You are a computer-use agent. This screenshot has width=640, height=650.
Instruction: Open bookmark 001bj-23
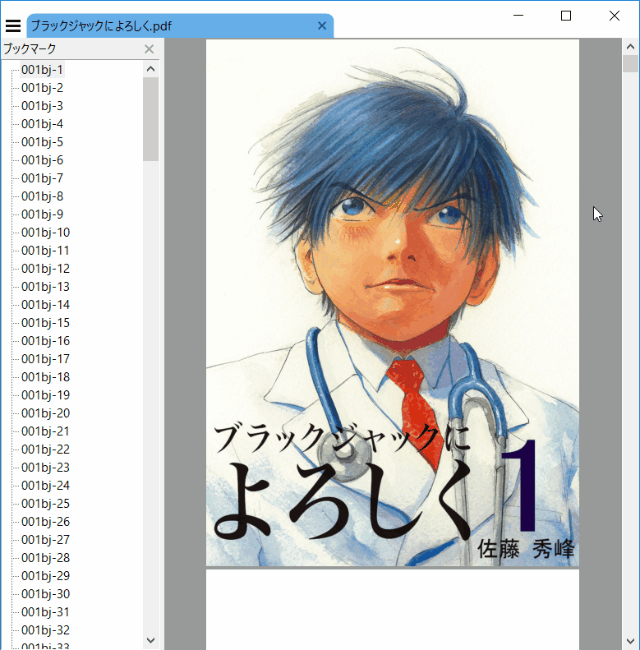coord(45,468)
